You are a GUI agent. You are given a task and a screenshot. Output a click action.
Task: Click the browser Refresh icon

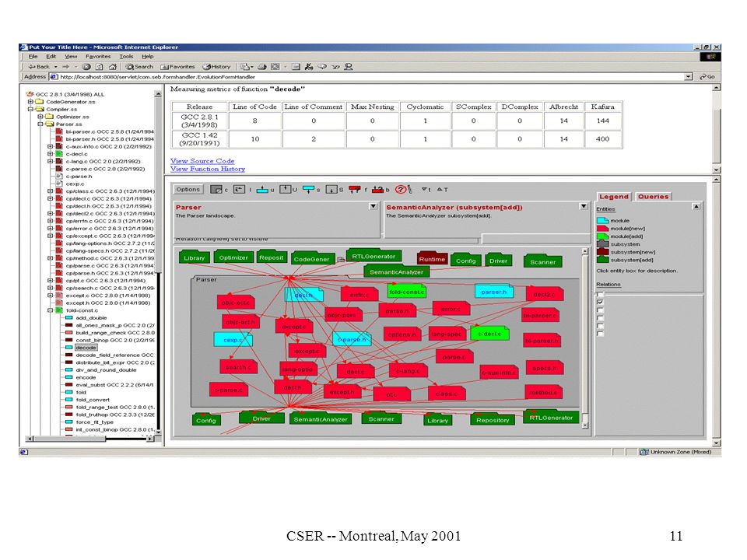click(x=100, y=67)
